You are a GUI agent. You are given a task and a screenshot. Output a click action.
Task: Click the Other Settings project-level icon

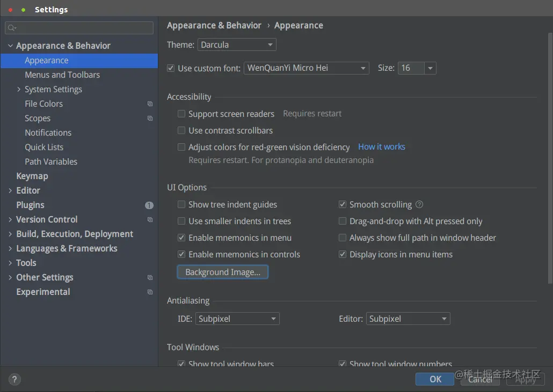[150, 278]
